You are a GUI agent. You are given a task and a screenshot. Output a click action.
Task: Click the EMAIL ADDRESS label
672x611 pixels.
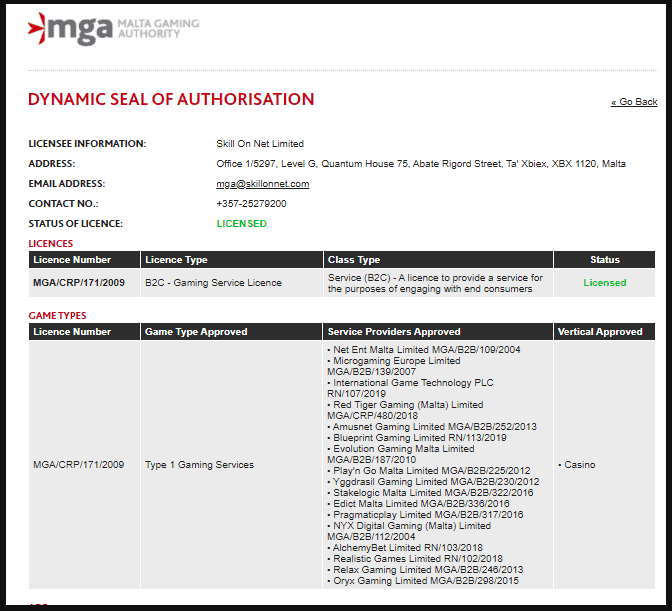click(66, 184)
